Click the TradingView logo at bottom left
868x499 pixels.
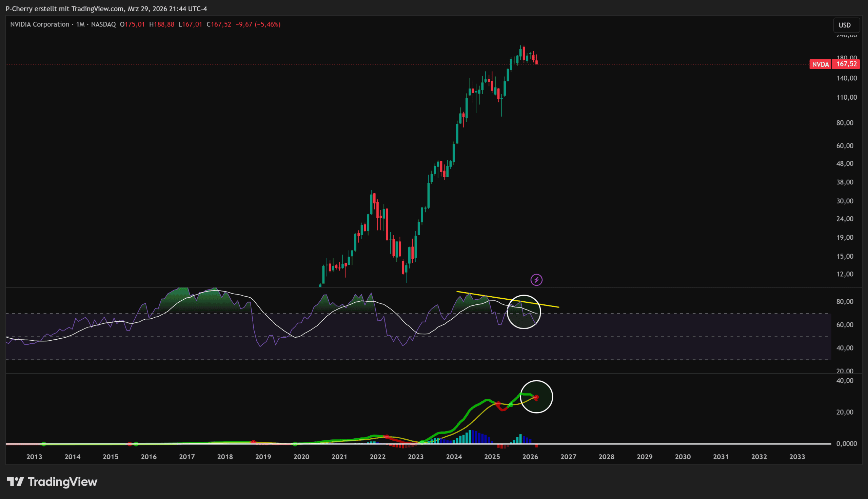(x=52, y=482)
